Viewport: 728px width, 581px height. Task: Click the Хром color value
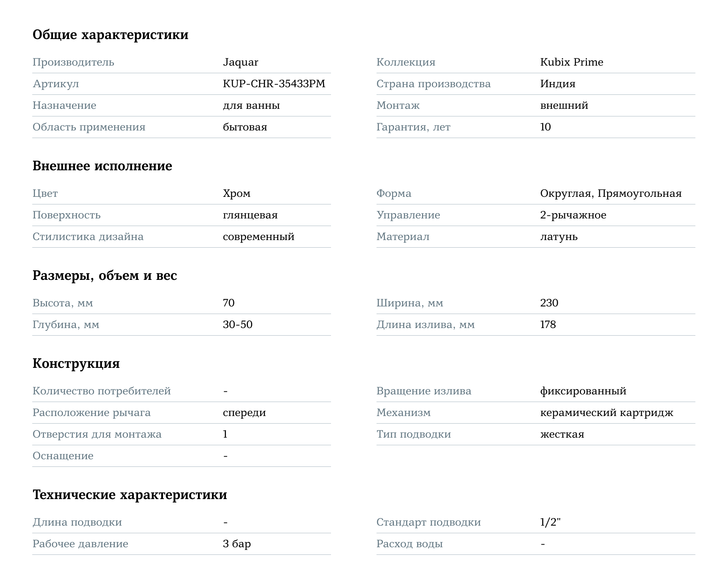237,193
